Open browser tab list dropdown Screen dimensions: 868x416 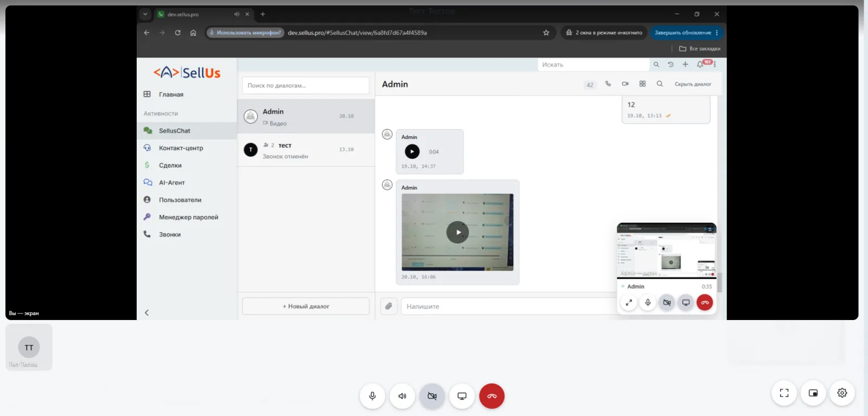tap(145, 14)
